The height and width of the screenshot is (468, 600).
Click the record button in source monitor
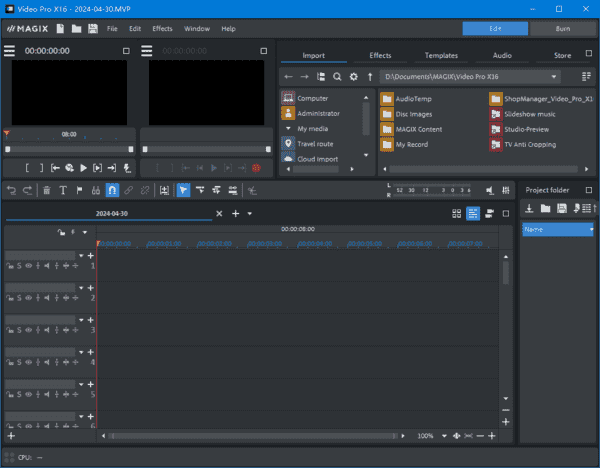pyautogui.click(x=256, y=168)
